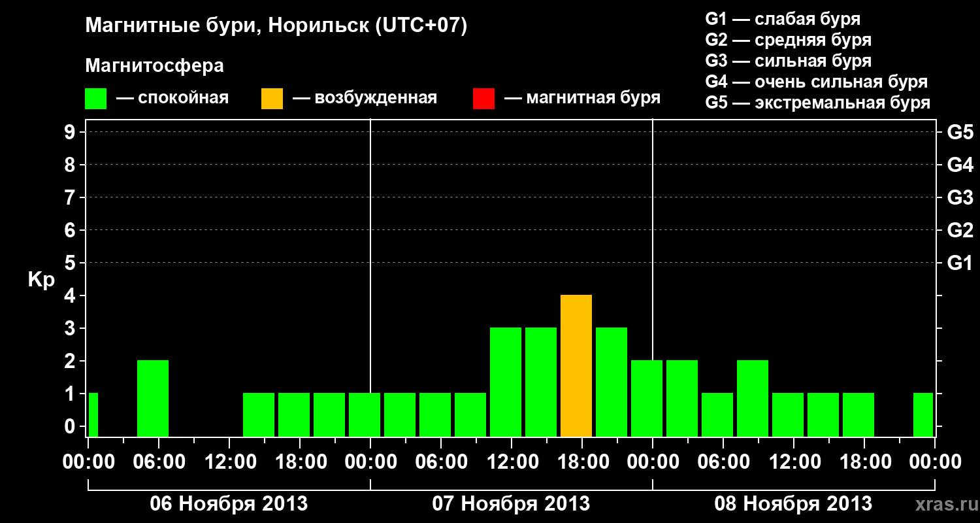The height and width of the screenshot is (523, 980).
Task: Click 'G2 — средняя буря' legend line
Action: 789,40
